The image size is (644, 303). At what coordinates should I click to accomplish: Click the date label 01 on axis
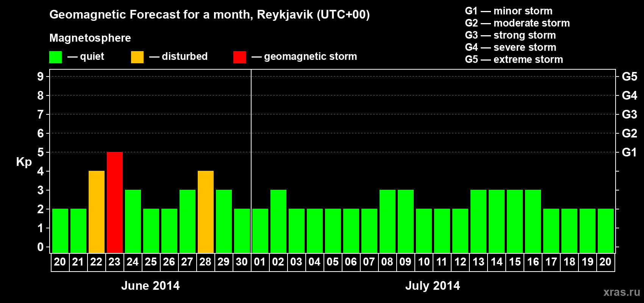click(260, 262)
